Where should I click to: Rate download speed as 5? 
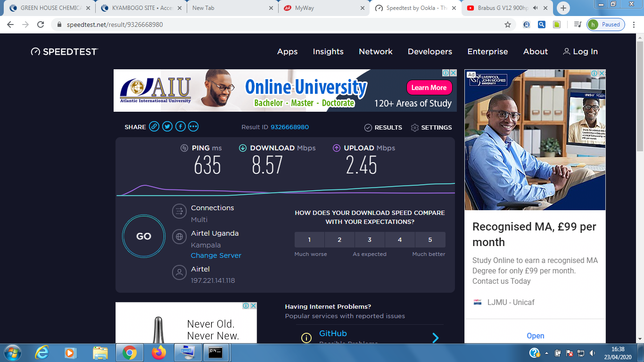coord(430,240)
